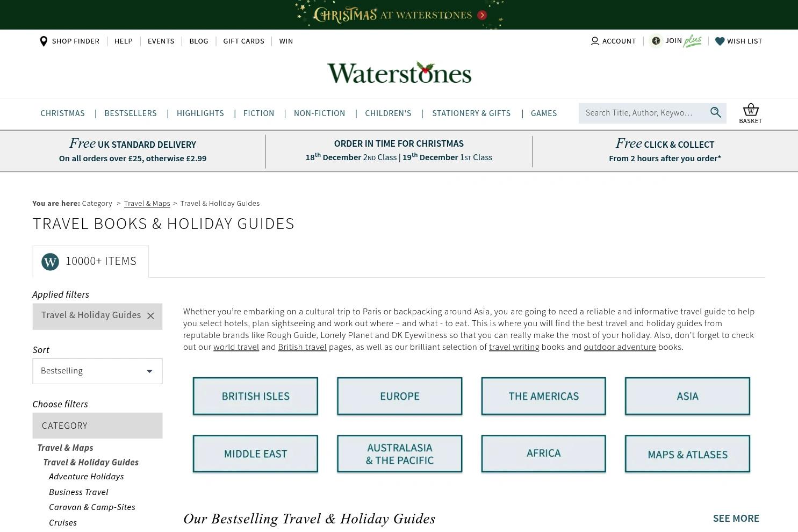Open the Account link
This screenshot has height=532, width=798.
(x=619, y=41)
